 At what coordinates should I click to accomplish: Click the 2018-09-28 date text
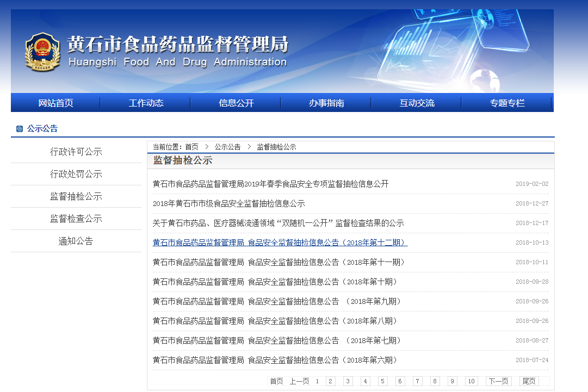(x=532, y=282)
